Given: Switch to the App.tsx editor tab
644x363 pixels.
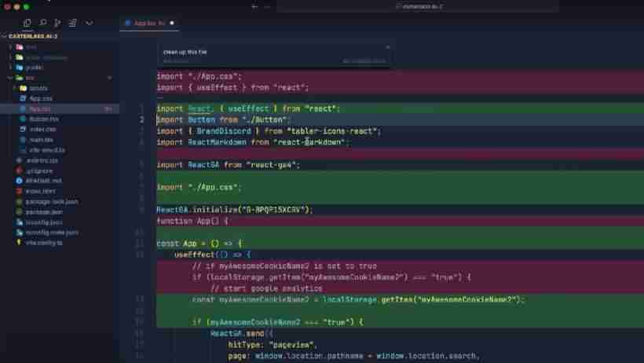Looking at the screenshot, I should coord(149,24).
